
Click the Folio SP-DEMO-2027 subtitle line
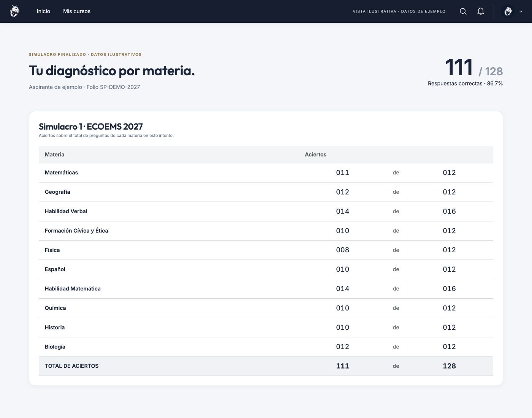coord(84,87)
